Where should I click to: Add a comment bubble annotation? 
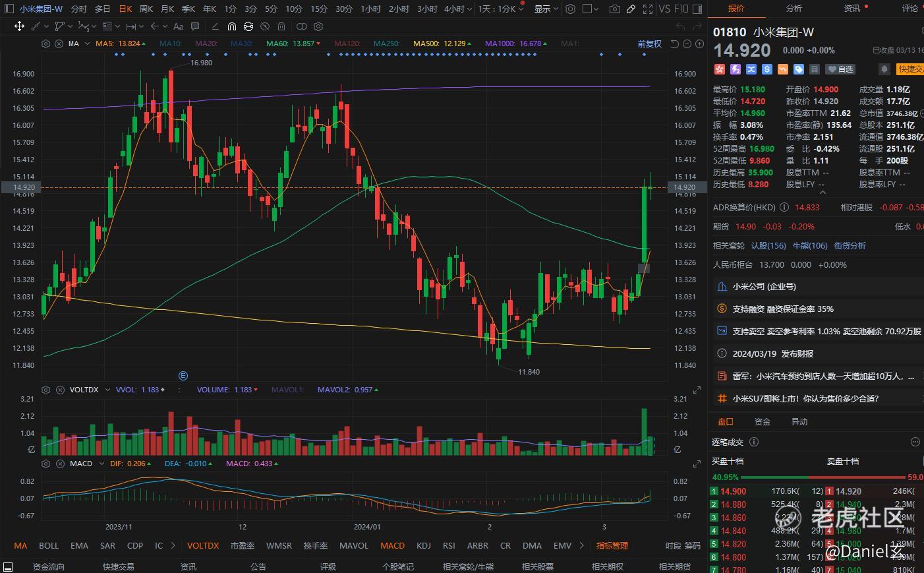(x=195, y=26)
